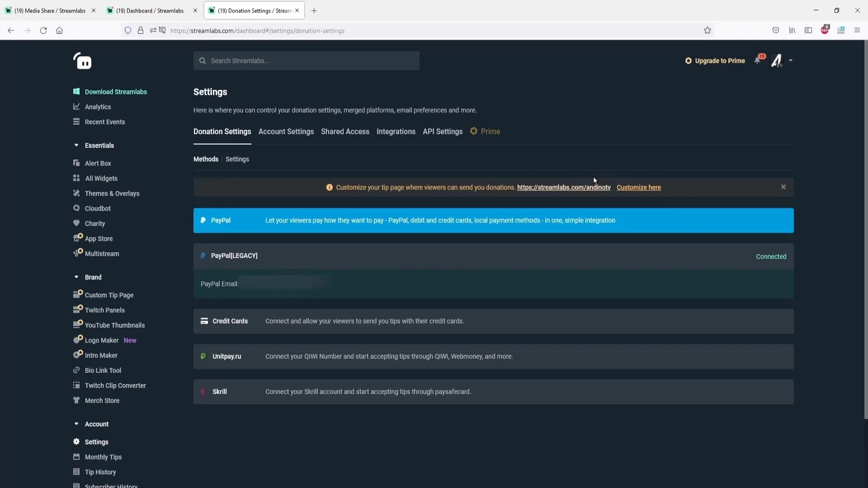Image resolution: width=868 pixels, height=488 pixels.
Task: Click the Credit Cards payment method row
Action: click(x=493, y=321)
